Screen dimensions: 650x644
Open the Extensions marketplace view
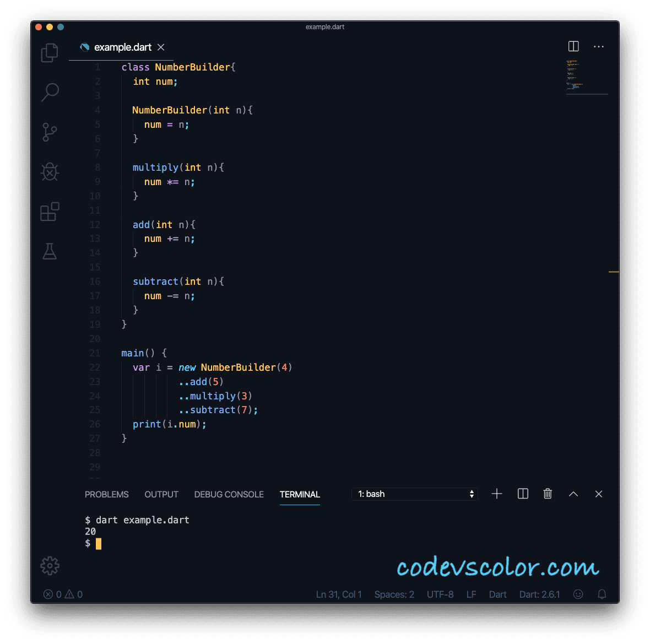(x=50, y=212)
